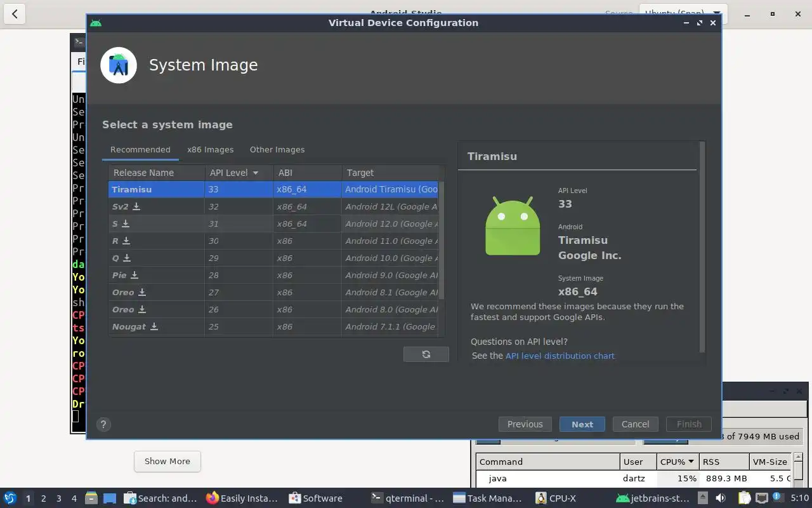Click the clock showing 5:10
Screen dimensions: 812x508
point(799,498)
